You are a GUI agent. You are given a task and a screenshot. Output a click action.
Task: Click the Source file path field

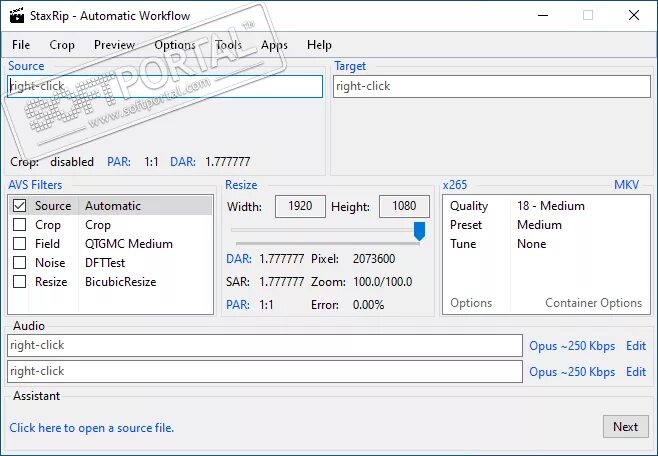(165, 86)
